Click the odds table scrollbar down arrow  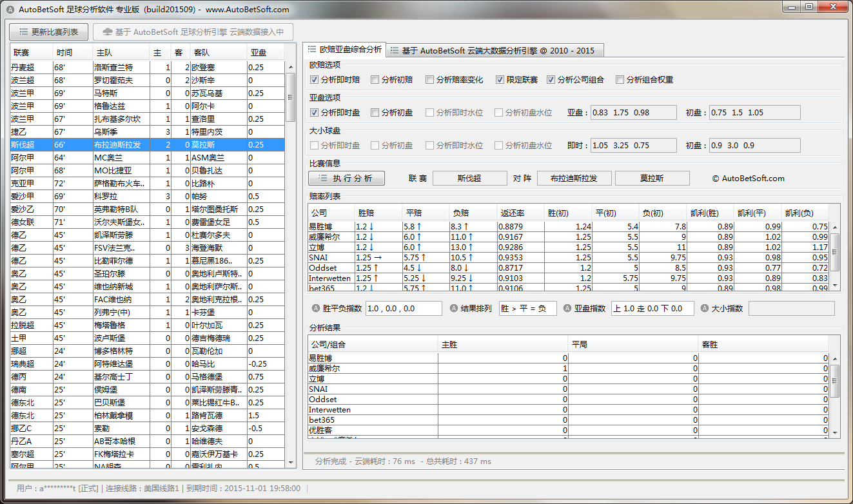(x=835, y=285)
